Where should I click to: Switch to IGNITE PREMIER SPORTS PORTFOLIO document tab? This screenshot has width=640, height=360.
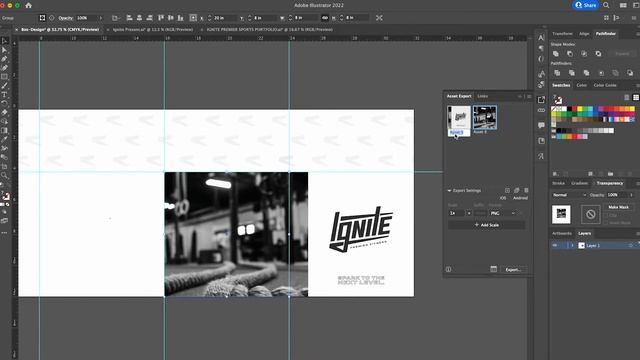(x=269, y=29)
